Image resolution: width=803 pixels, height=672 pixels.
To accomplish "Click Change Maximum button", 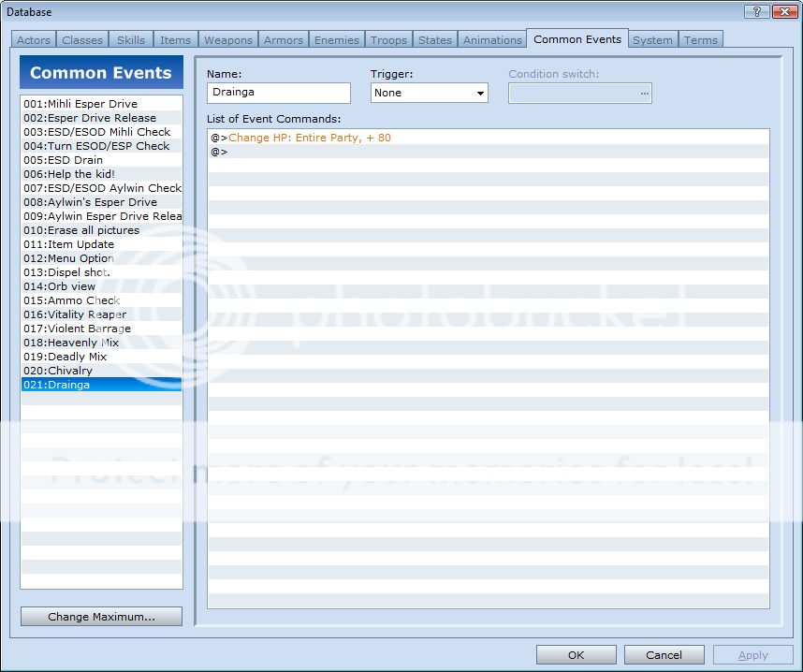I will point(101,617).
